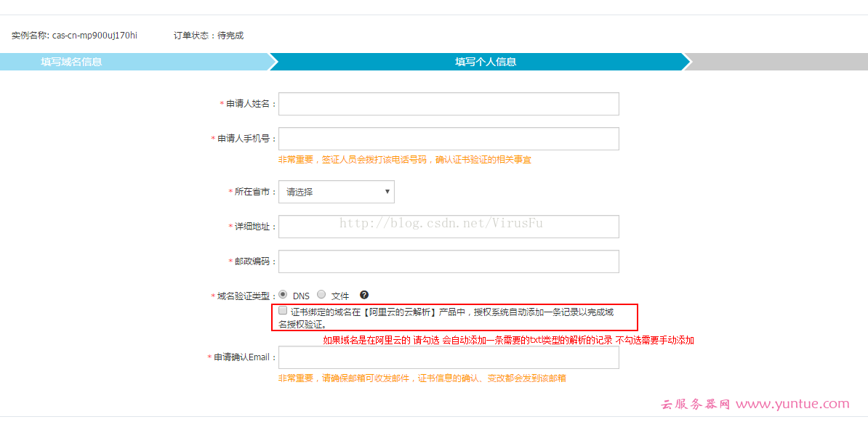Open the 请选择 province dropdown

336,191
